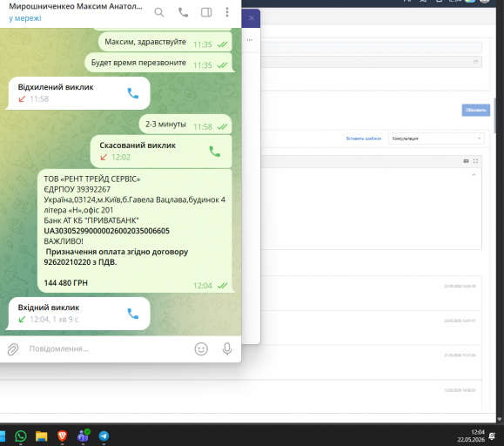Screen dimensions: 504x446
Task: Open the emoji picker
Action: (201, 349)
